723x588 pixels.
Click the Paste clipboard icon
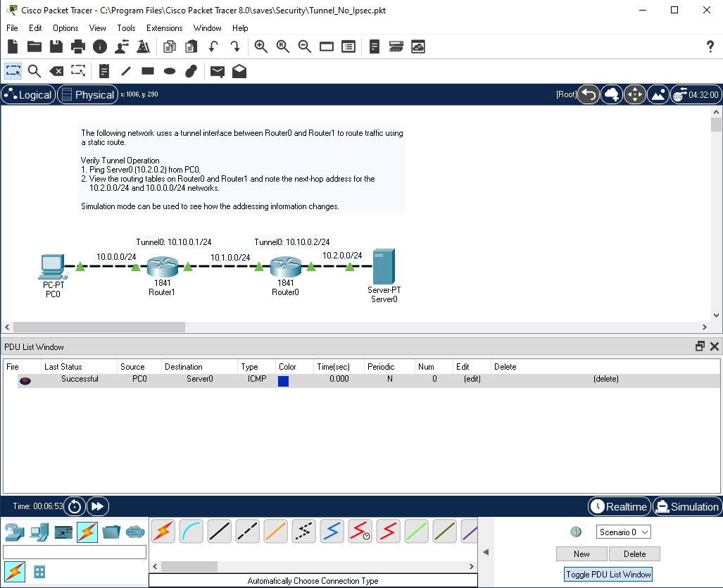point(191,46)
